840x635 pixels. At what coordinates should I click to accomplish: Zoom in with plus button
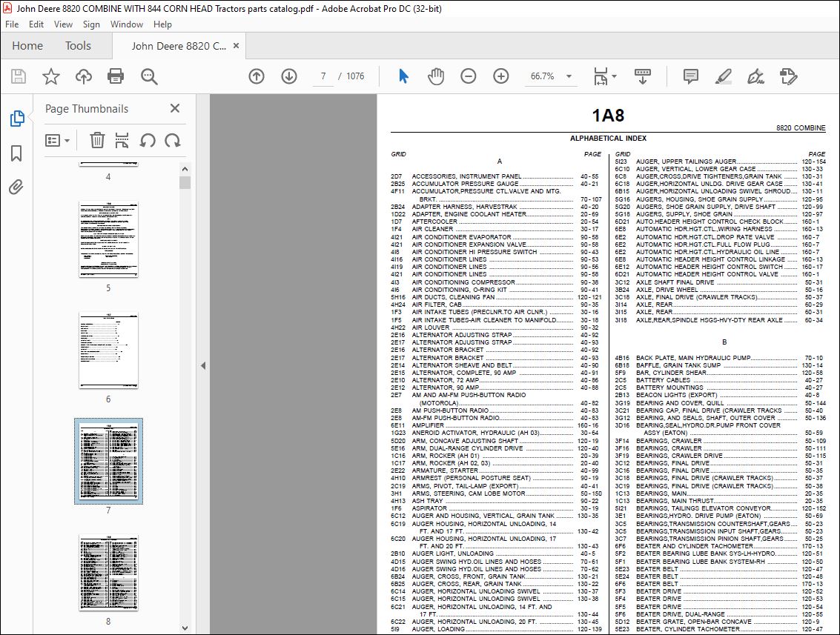point(501,76)
